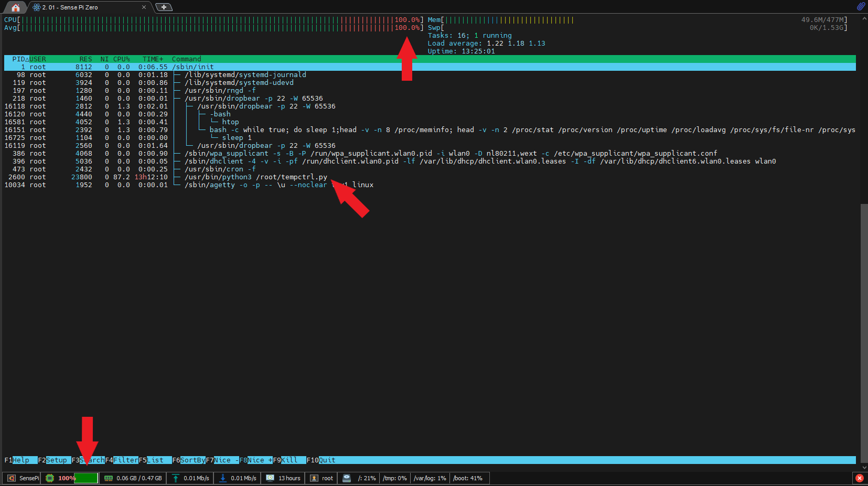Close the Sense Pi Zero tab
Screen dimensions: 868x486
pyautogui.click(x=144, y=7)
